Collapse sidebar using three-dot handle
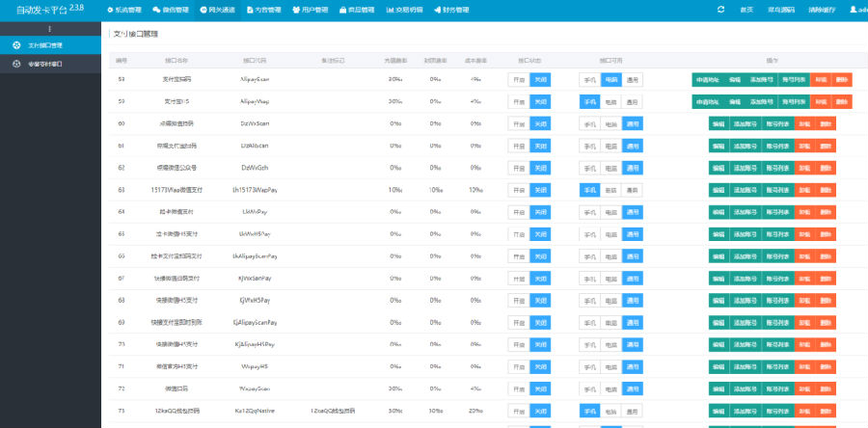This screenshot has width=868, height=428. tap(50, 29)
